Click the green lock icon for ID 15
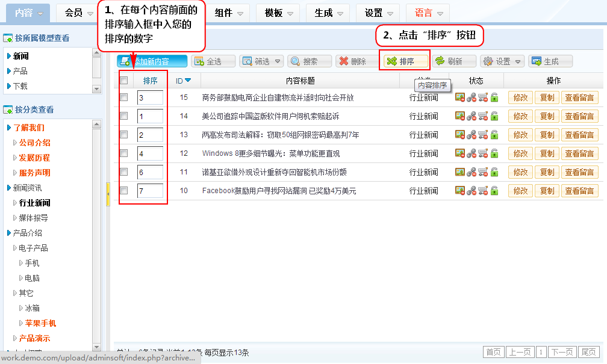Viewport: 607px width, 364px height. pos(494,97)
